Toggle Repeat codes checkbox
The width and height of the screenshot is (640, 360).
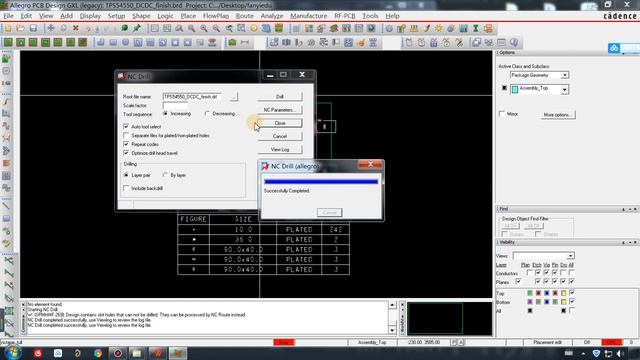coord(126,144)
